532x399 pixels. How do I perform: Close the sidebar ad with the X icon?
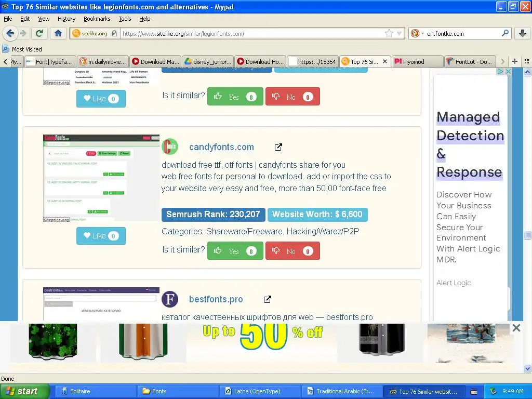508,72
